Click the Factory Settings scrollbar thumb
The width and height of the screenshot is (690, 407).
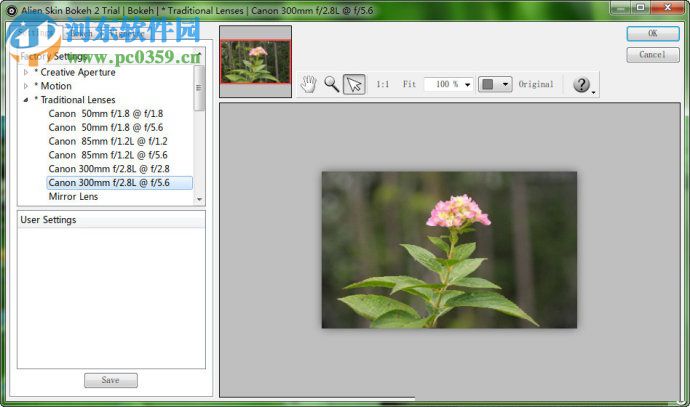click(199, 88)
